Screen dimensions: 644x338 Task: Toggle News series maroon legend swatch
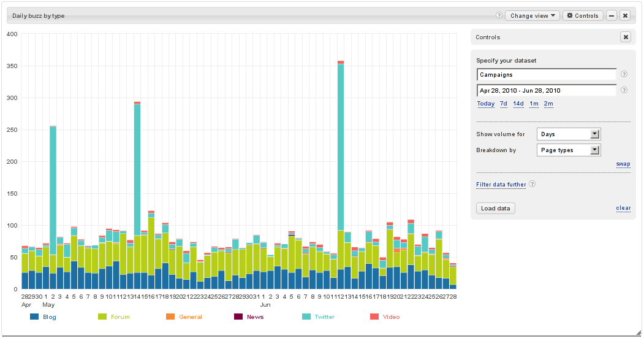click(x=238, y=317)
